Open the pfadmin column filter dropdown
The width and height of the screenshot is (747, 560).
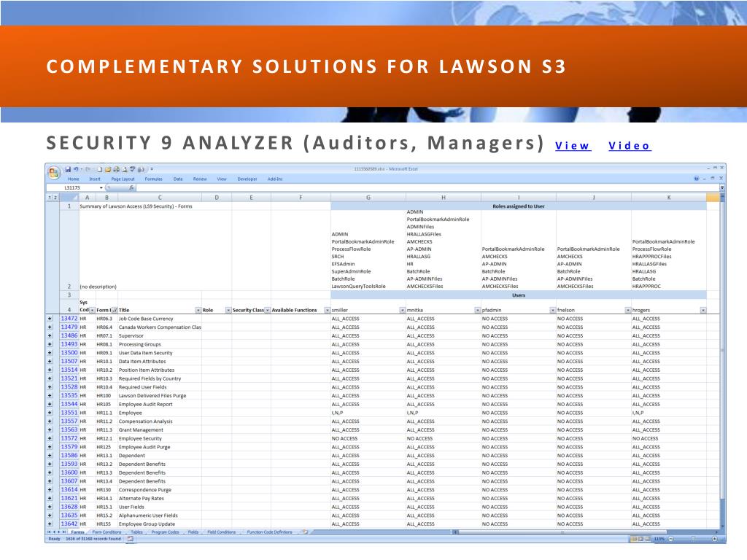pos(553,310)
